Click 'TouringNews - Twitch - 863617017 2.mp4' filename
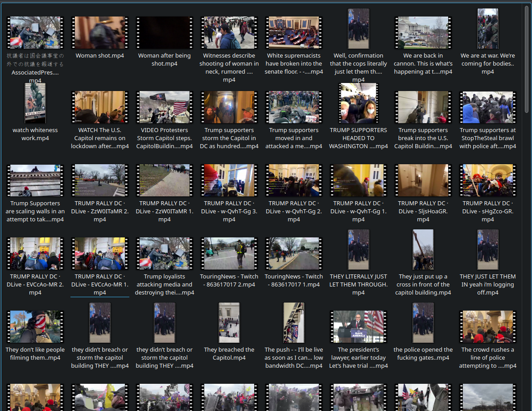The width and height of the screenshot is (532, 411). [x=229, y=280]
